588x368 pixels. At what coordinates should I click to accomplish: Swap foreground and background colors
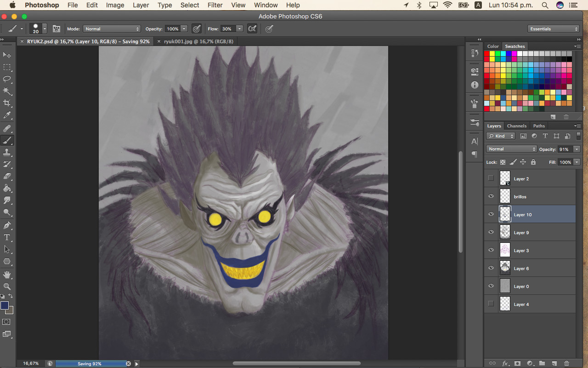coord(11,296)
